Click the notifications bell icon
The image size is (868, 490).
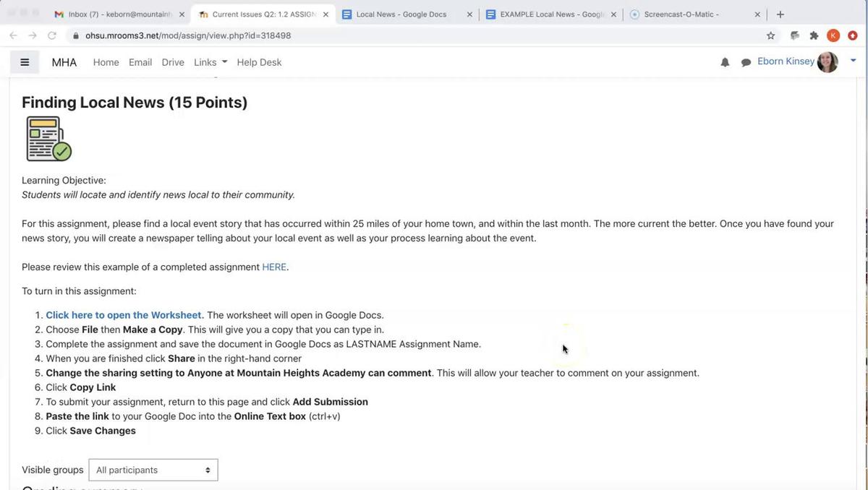pyautogui.click(x=725, y=63)
